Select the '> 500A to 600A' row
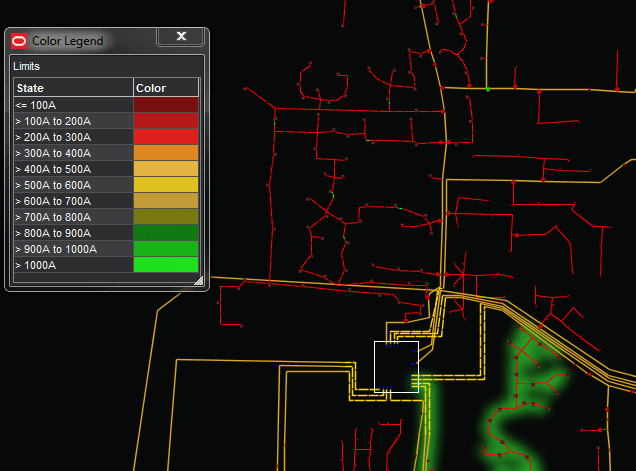Viewport: 636px width, 471px height. point(106,185)
